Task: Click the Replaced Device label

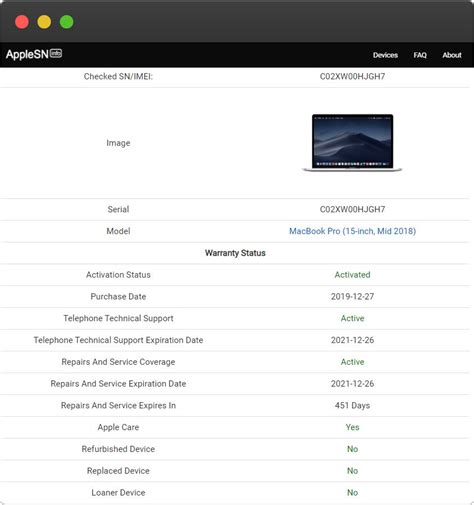Action: (x=118, y=471)
